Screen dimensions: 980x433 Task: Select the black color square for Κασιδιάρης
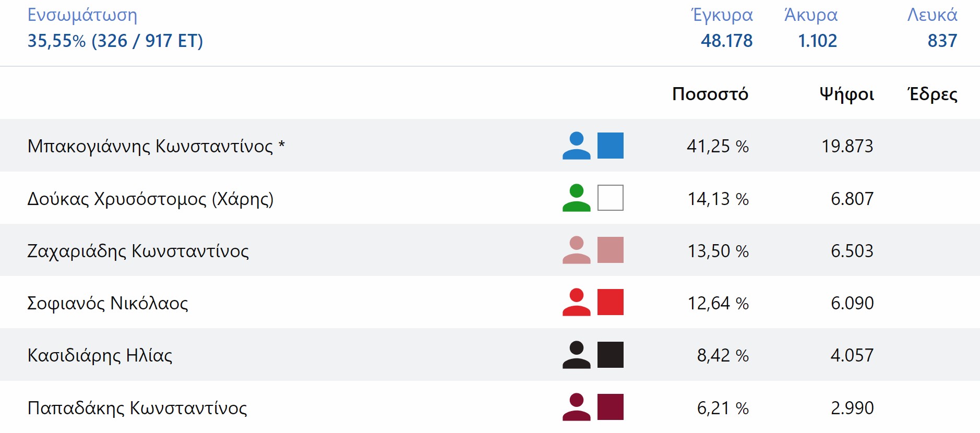point(610,355)
